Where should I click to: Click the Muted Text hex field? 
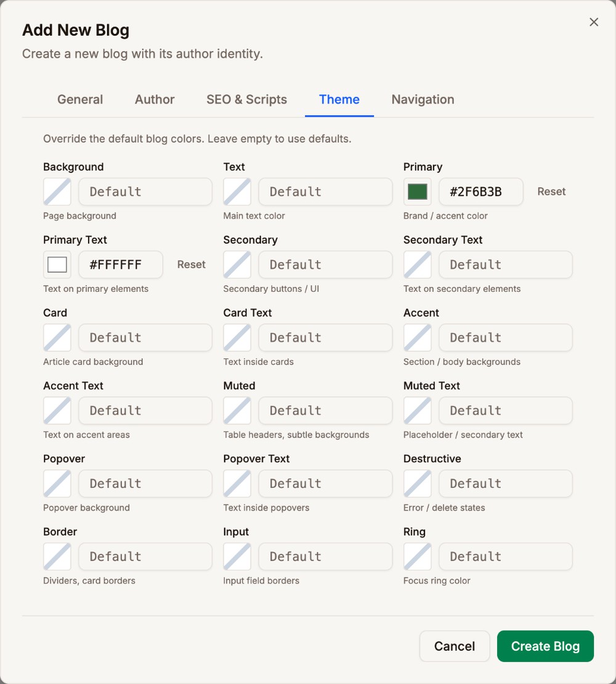pos(506,411)
